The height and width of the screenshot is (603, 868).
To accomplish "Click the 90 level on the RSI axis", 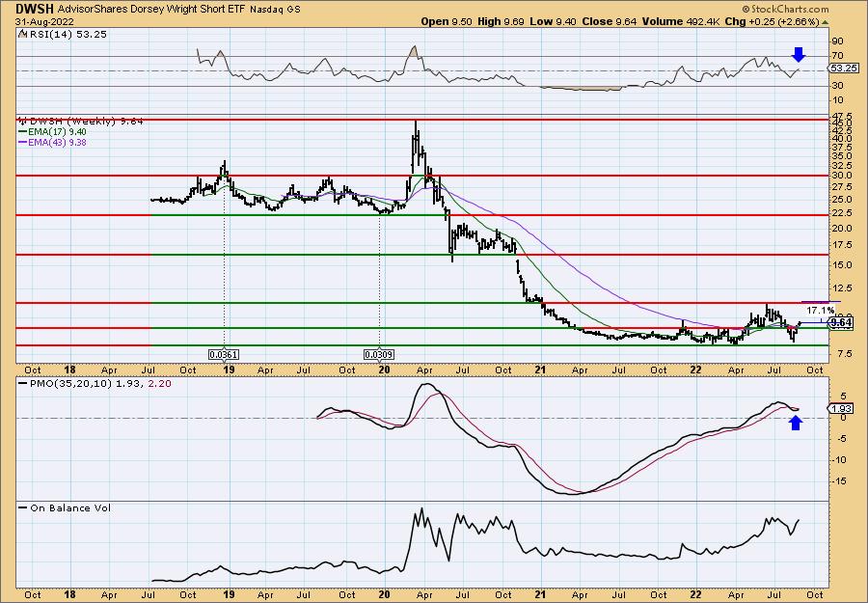I will (838, 41).
